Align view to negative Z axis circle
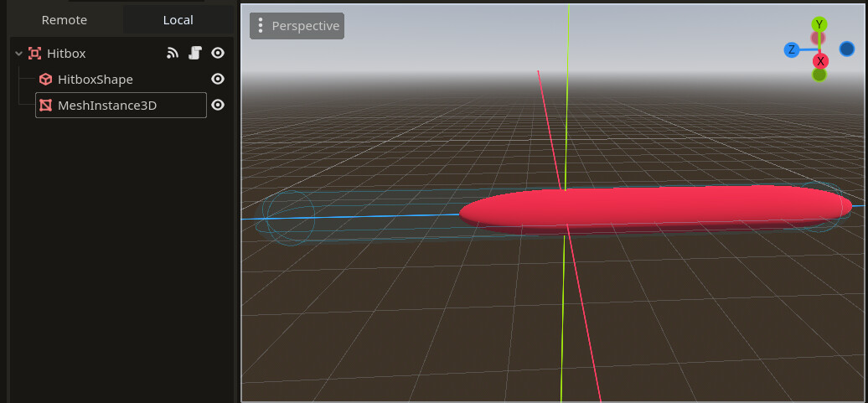This screenshot has width=868, height=403. coord(847,49)
